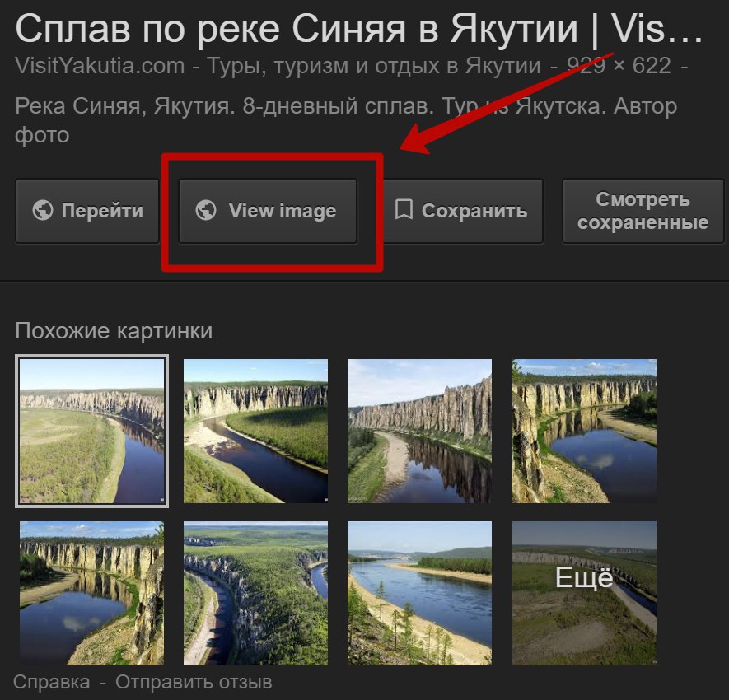Open third top-row thumbnail with cliff reflection

pos(420,431)
